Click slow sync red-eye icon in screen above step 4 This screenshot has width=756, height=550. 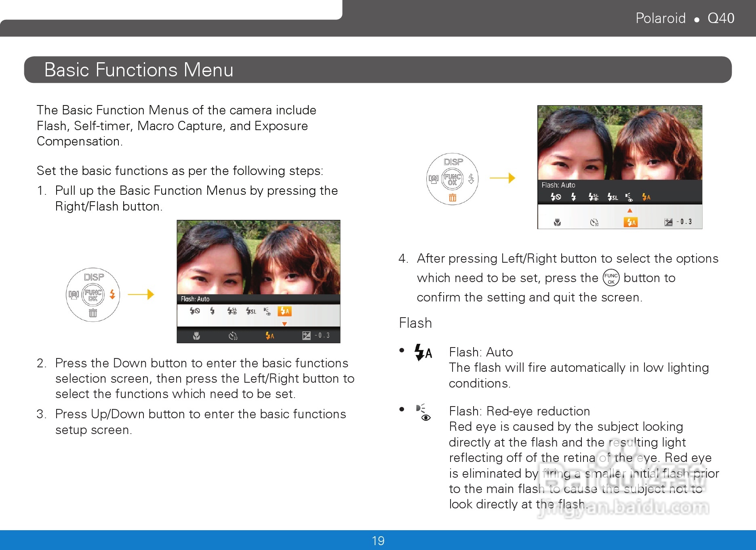tap(594, 197)
